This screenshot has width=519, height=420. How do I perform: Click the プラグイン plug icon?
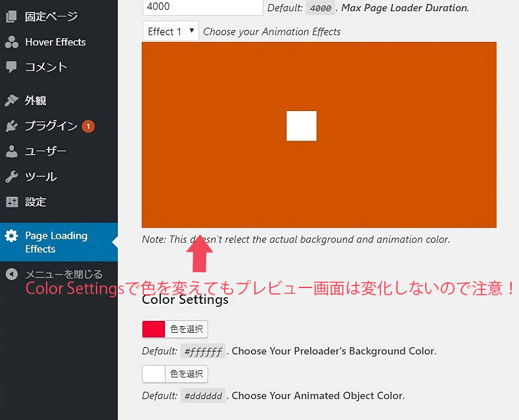(x=12, y=125)
